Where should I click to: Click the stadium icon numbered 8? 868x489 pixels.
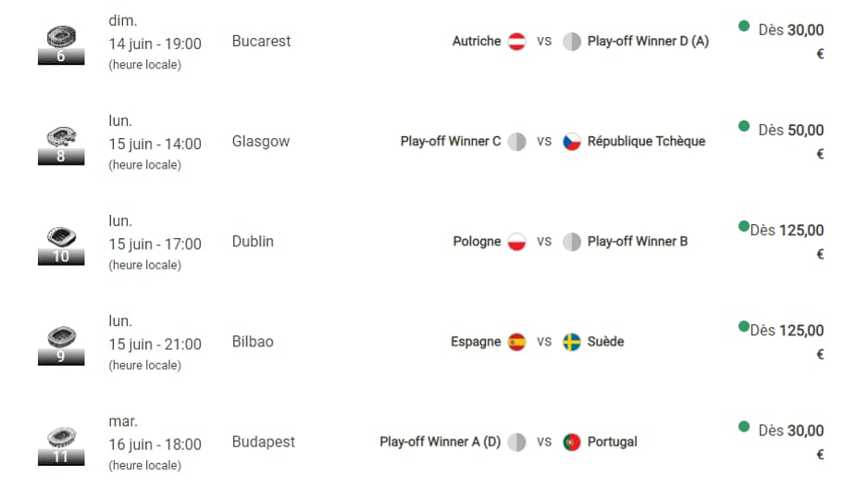click(61, 144)
